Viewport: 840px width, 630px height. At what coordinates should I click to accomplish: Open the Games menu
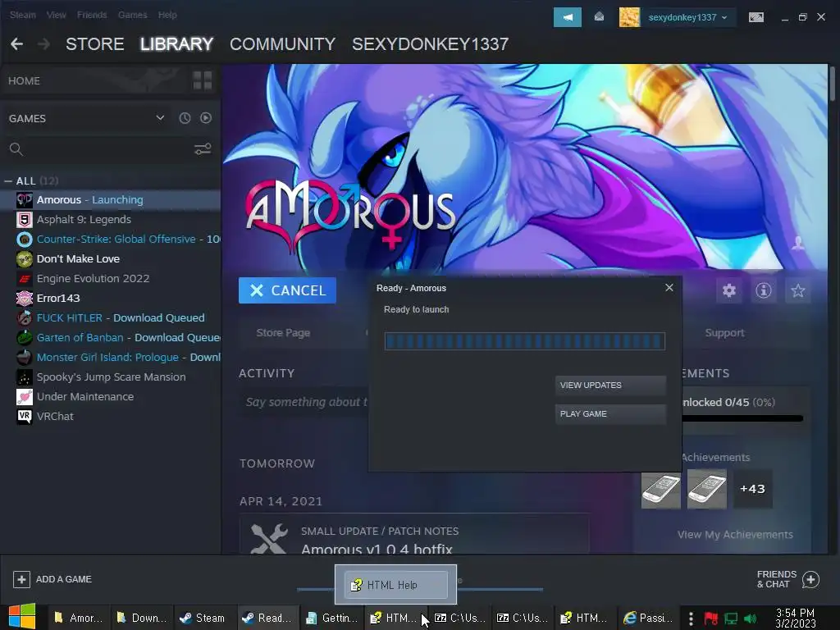pyautogui.click(x=132, y=15)
